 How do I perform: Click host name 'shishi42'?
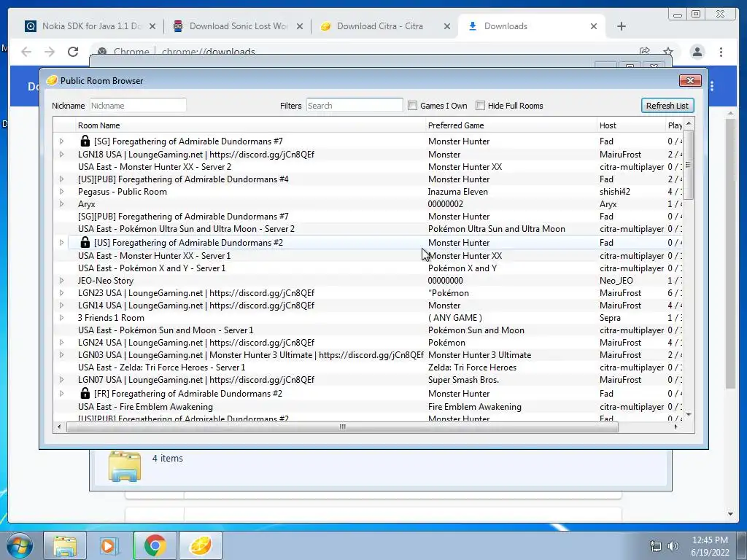coord(614,192)
